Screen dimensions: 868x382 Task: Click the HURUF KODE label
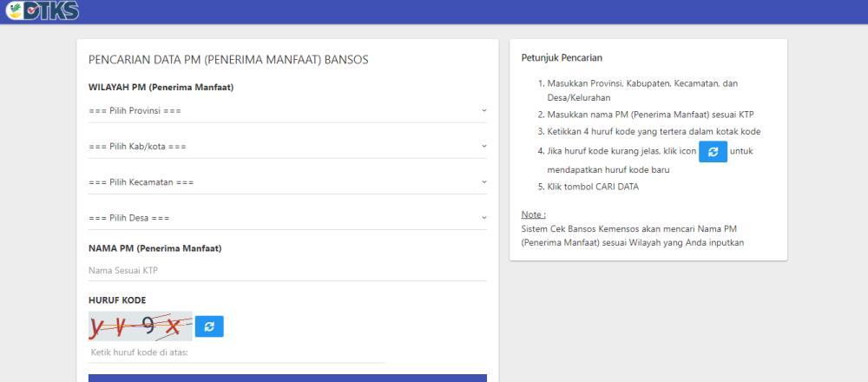tap(117, 300)
